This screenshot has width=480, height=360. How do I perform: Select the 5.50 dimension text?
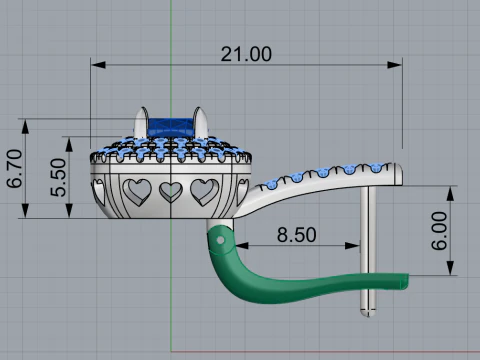point(58,177)
